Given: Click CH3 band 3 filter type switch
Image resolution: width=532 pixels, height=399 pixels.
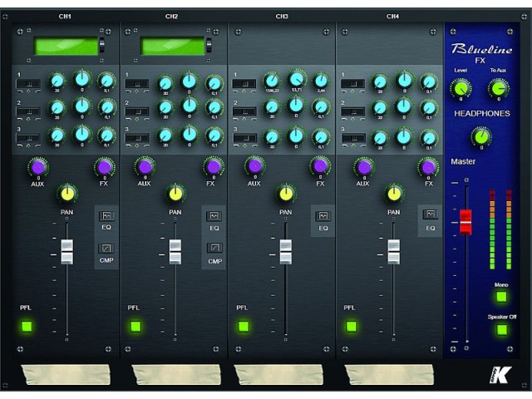Looking at the screenshot, I should pyautogui.click(x=245, y=138).
